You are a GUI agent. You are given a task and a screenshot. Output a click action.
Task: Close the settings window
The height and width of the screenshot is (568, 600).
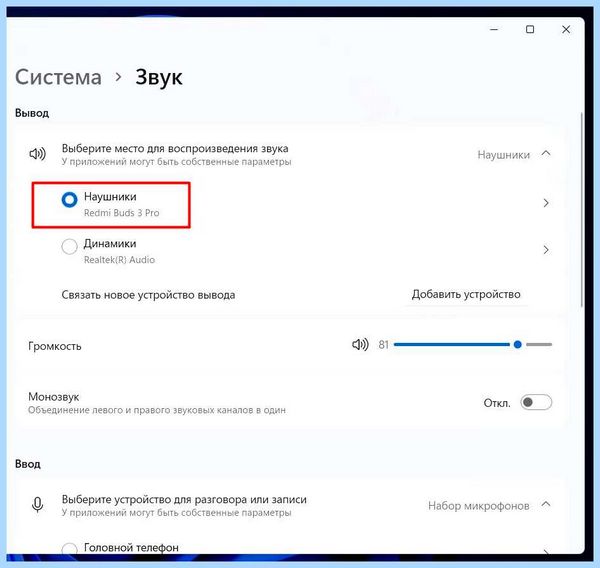tap(566, 29)
